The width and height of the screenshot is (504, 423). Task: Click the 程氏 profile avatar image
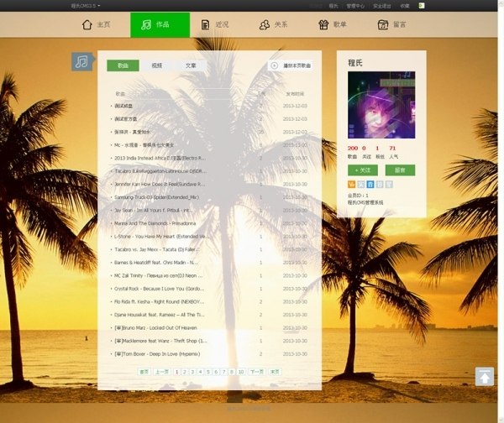[381, 106]
